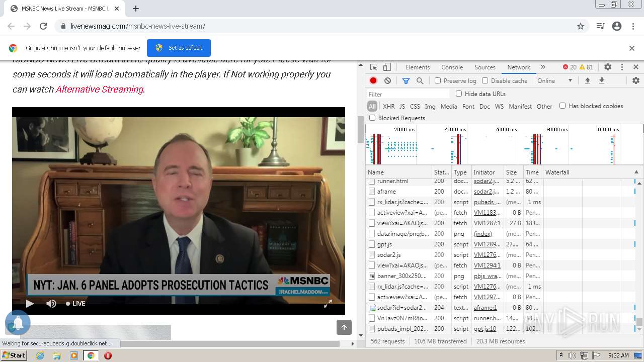Open DevTools main settings gear
644x362 pixels.
pyautogui.click(x=608, y=67)
